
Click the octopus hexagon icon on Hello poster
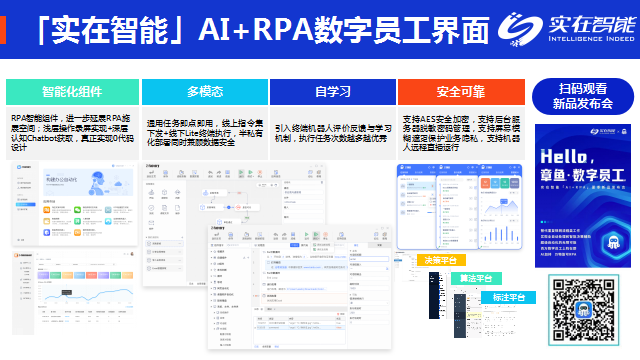(613, 243)
